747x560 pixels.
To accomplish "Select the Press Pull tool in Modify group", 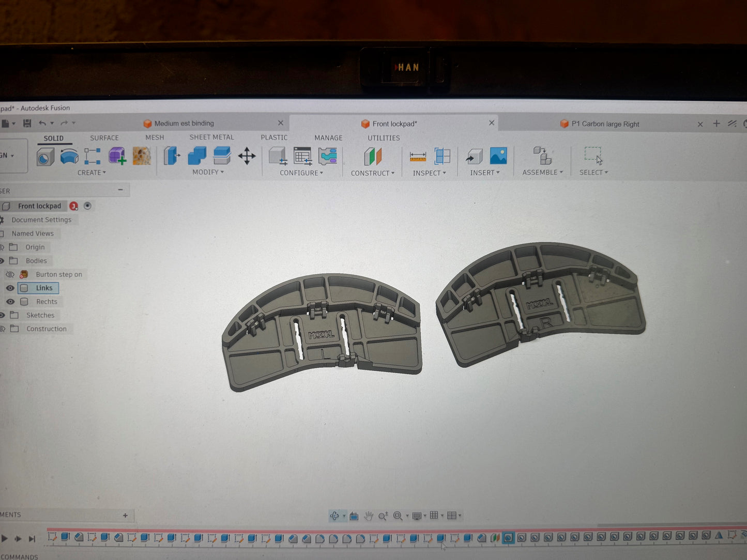I will [x=172, y=155].
